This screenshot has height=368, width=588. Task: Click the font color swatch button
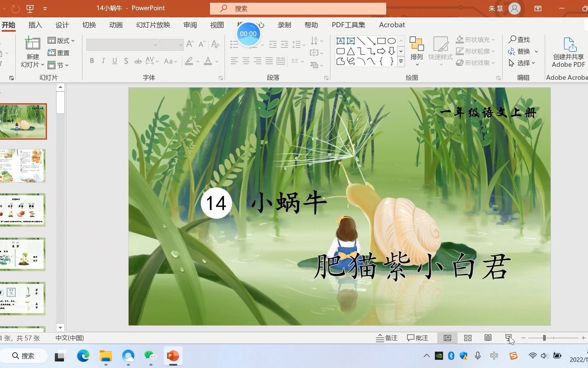point(208,61)
